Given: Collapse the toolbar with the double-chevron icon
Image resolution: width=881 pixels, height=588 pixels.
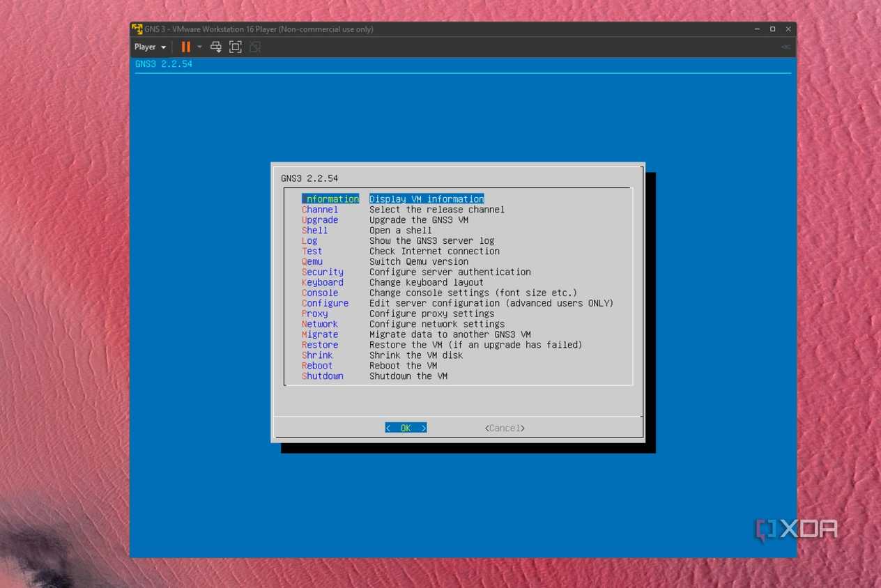Looking at the screenshot, I should coord(786,47).
